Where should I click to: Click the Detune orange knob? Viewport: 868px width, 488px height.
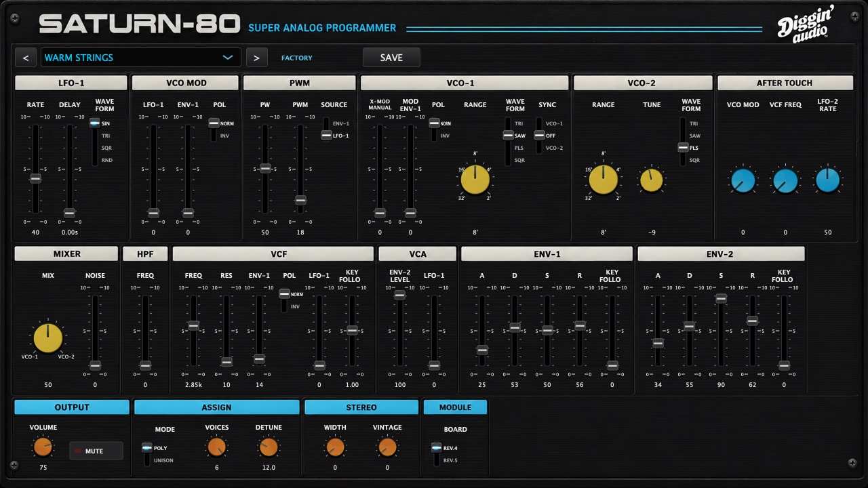tap(269, 447)
